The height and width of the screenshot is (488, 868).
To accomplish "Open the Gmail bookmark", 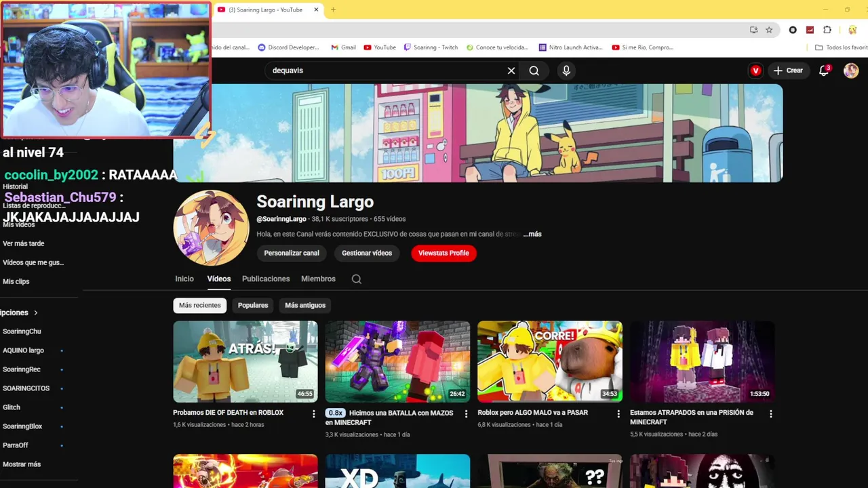I will point(343,47).
